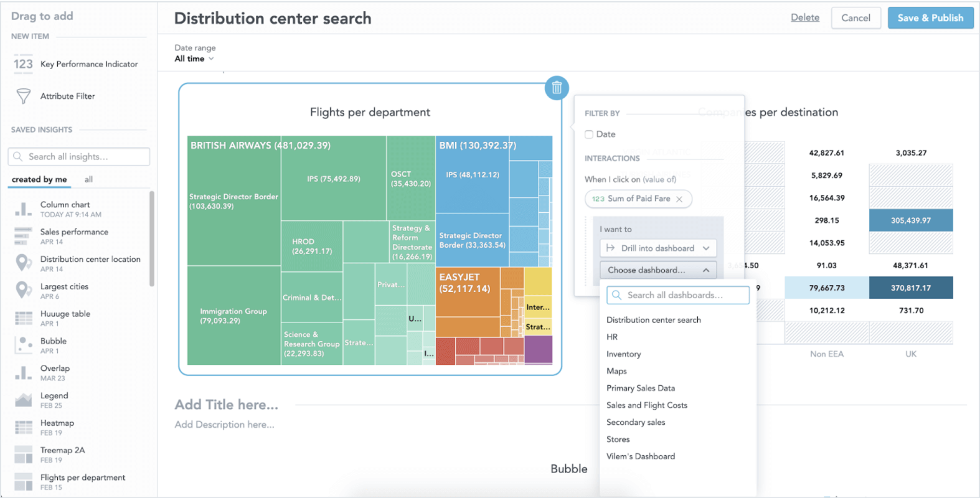
Task: Click the search icon in dashboards search
Action: (616, 295)
